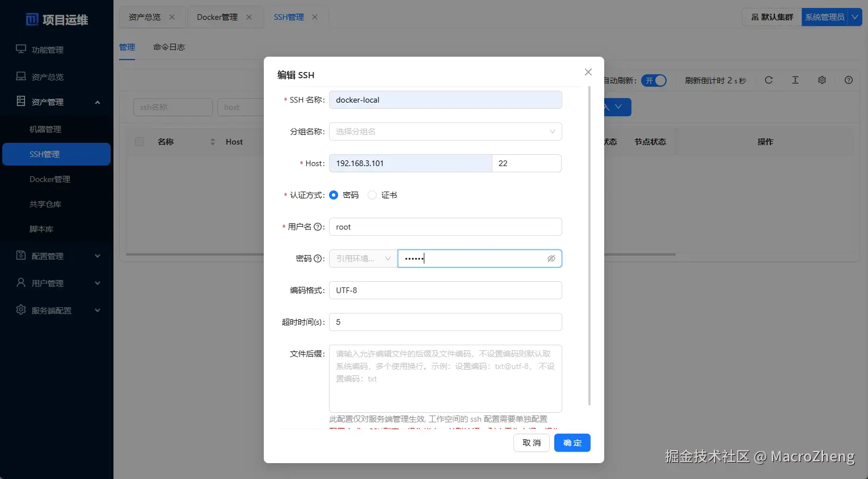The height and width of the screenshot is (479, 868).
Task: Click the 用户名 help question icon
Action: pos(318,227)
